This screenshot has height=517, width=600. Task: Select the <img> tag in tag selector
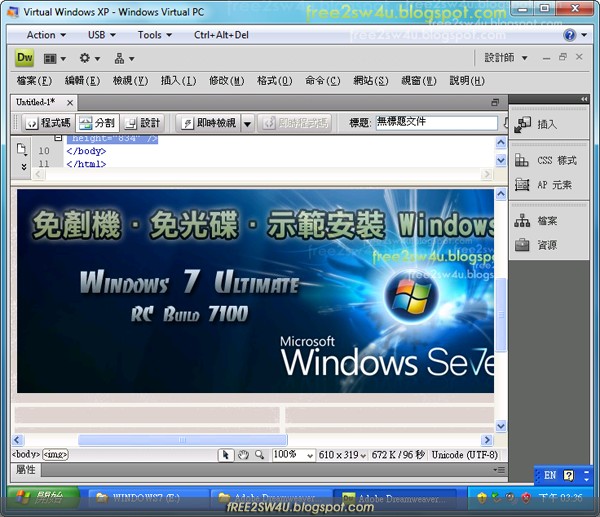coord(55,455)
